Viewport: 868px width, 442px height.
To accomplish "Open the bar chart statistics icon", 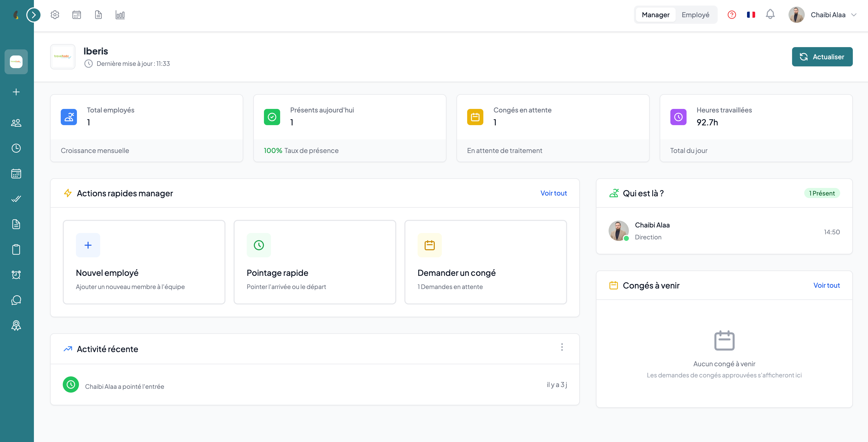I will (120, 15).
